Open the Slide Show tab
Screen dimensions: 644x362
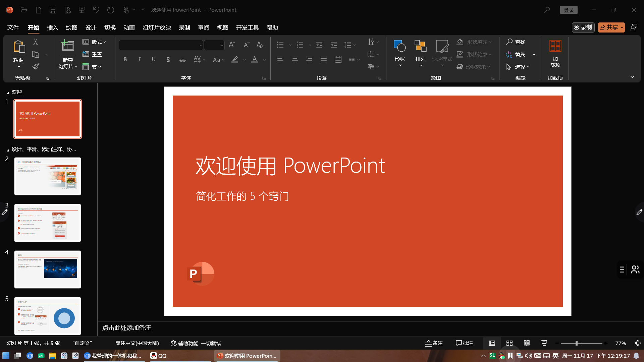click(x=157, y=27)
